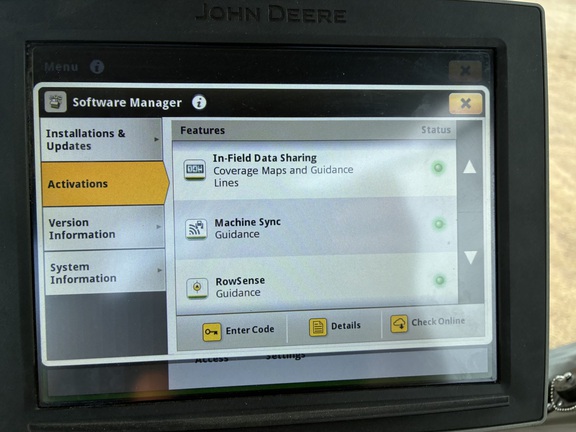Screen dimensions: 576x432
Task: Expand Version Information arrow
Action: 158,227
